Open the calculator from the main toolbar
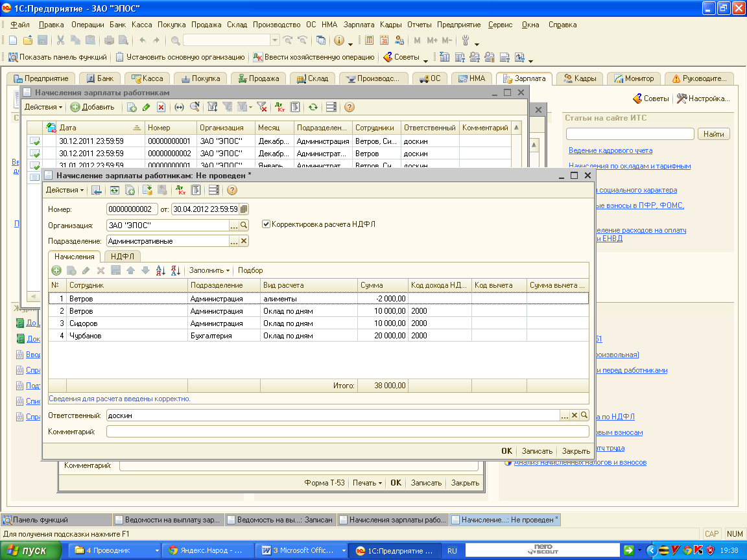This screenshot has height=560, width=747. [369, 40]
